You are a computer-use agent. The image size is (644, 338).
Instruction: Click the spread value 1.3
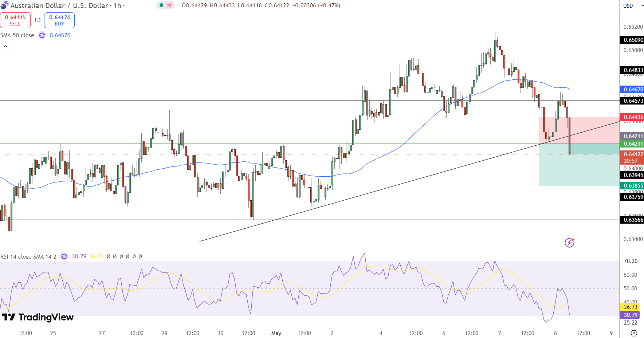pyautogui.click(x=38, y=20)
